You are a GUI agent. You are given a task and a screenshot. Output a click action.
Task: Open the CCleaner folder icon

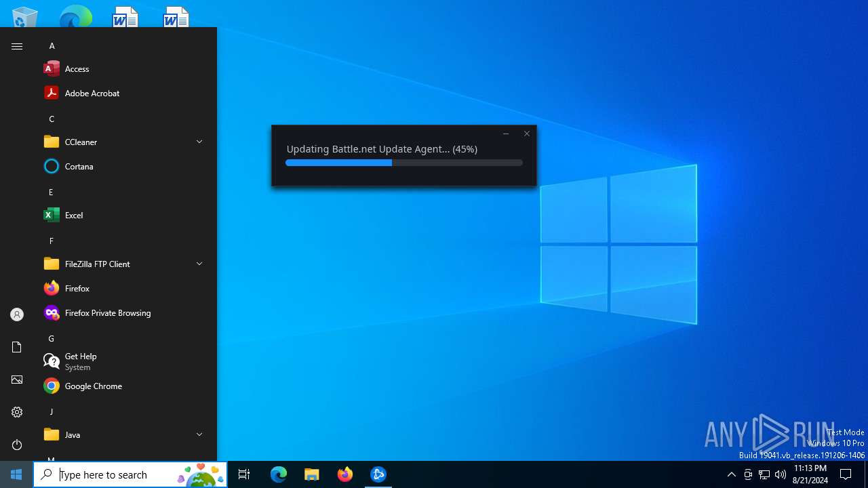pos(52,142)
